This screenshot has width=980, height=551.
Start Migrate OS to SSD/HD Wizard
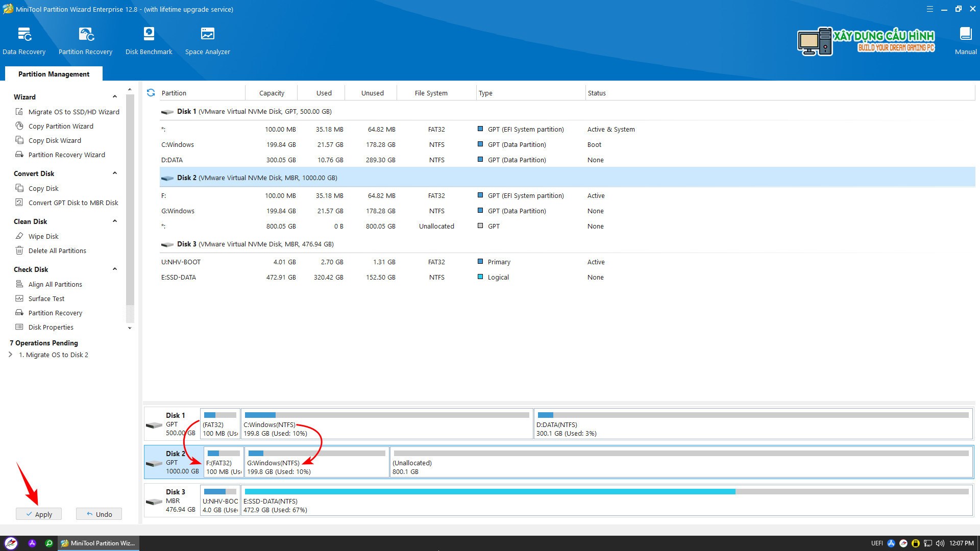point(67,112)
